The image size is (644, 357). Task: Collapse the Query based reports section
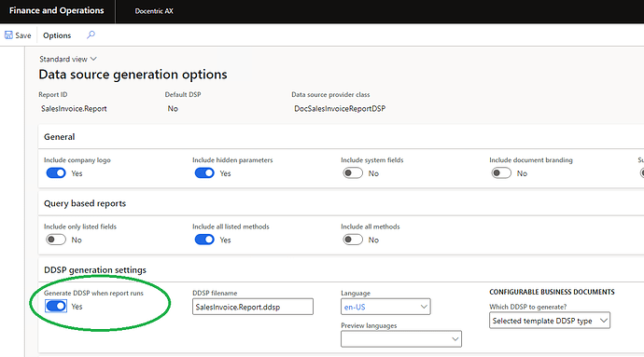(x=85, y=203)
